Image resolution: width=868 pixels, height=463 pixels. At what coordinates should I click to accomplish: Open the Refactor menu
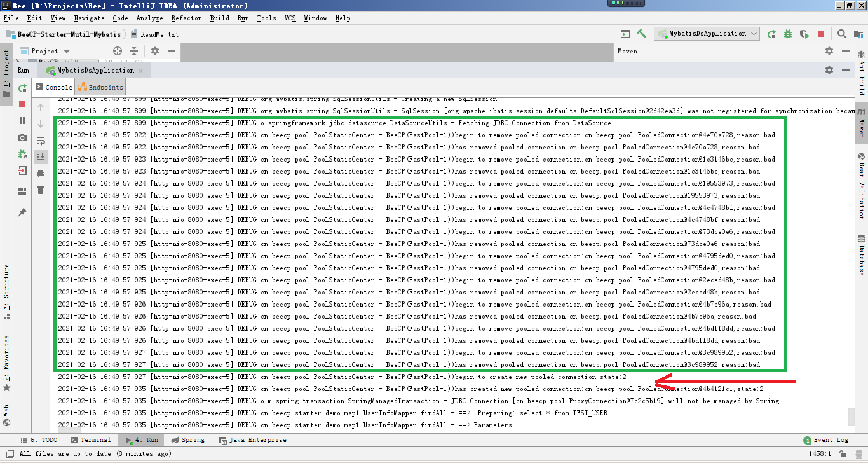coord(186,18)
